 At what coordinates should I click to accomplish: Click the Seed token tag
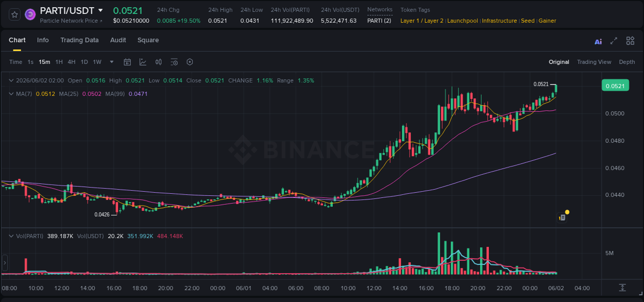pos(528,21)
